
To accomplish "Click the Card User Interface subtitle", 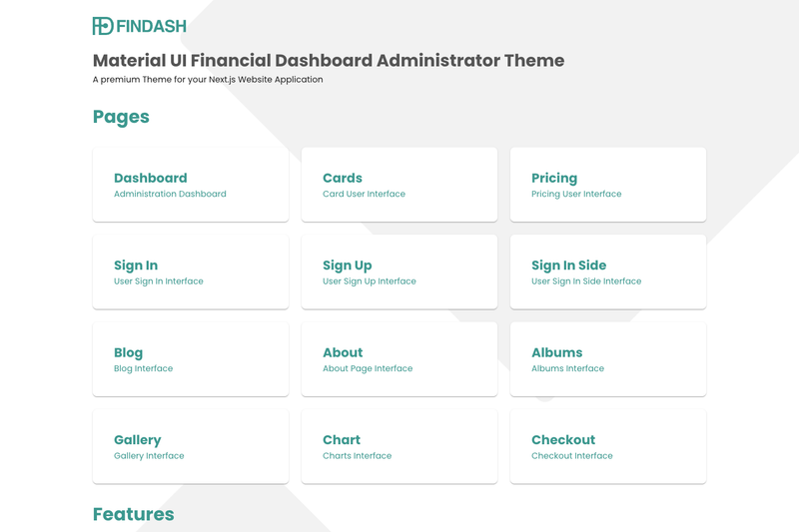I will 364,194.
